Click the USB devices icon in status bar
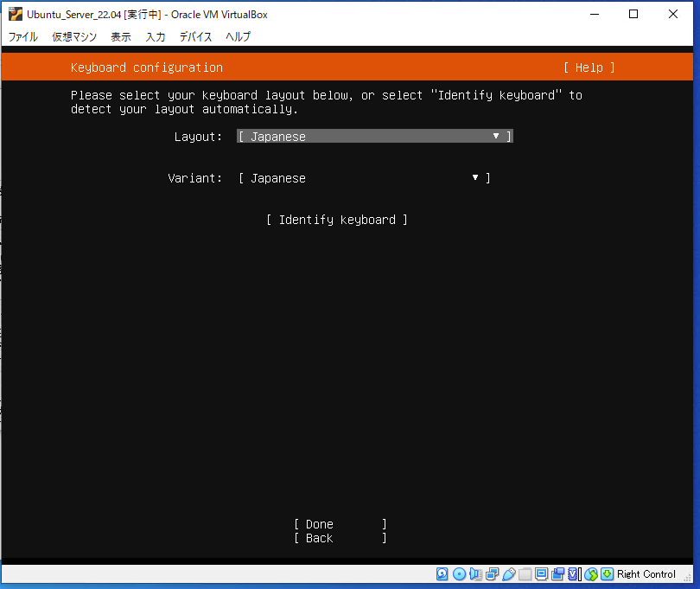 pyautogui.click(x=508, y=573)
